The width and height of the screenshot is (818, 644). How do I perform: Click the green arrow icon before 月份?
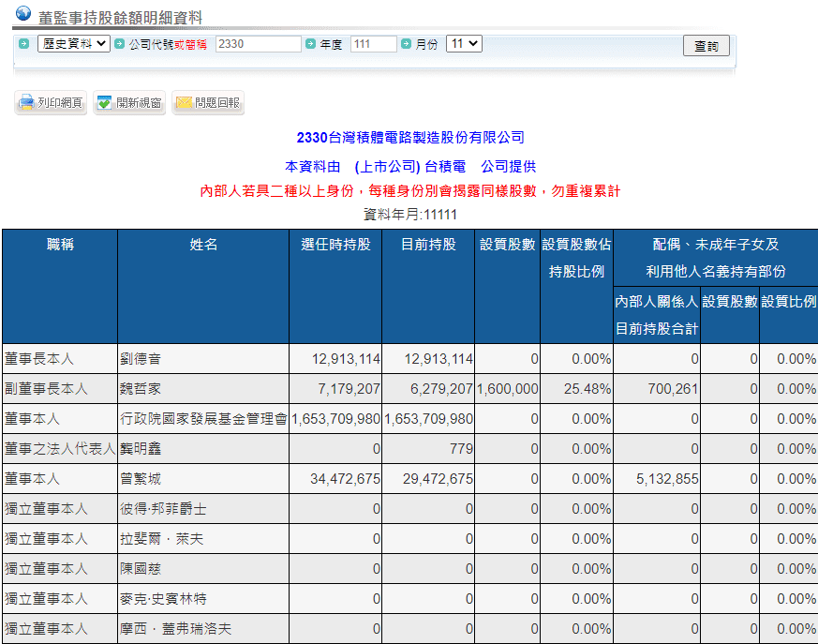[406, 44]
